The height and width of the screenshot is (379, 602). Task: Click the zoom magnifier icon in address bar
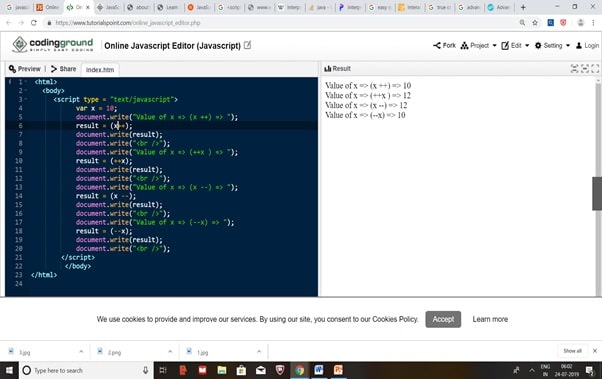pos(522,23)
